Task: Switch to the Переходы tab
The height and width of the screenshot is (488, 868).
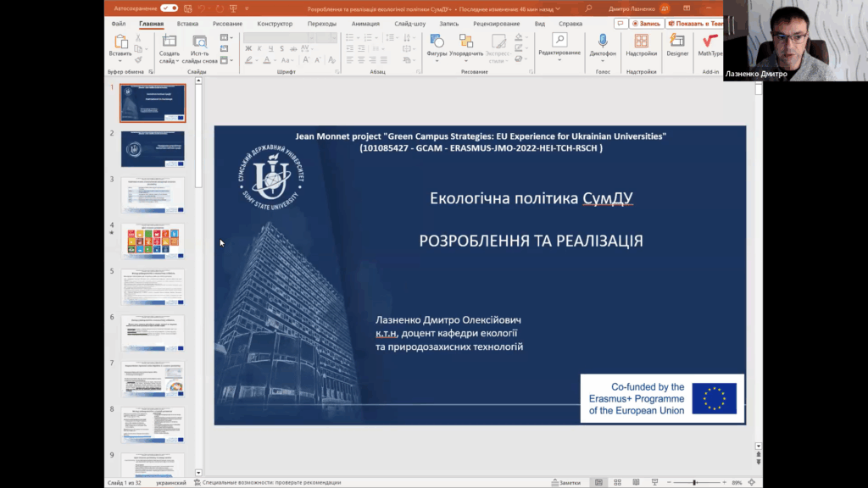Action: pyautogui.click(x=321, y=24)
